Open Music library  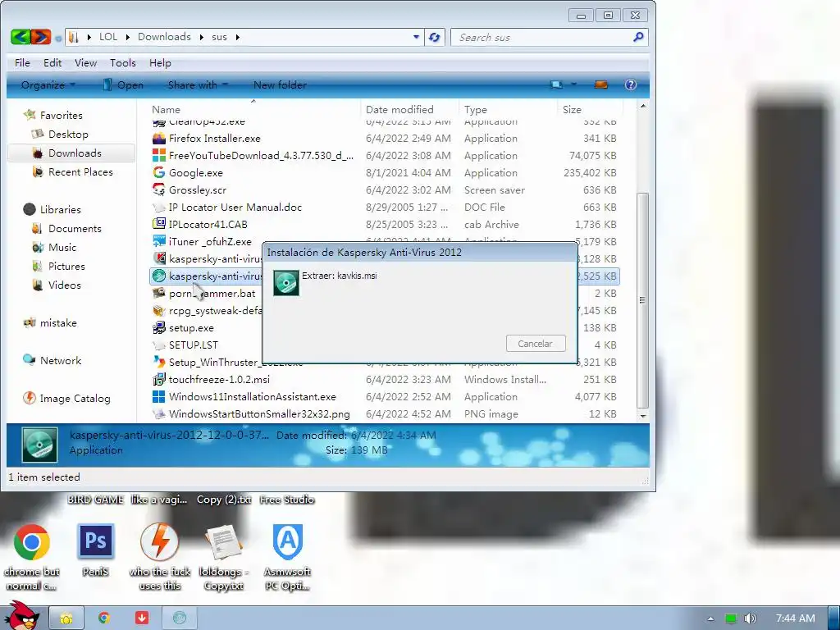tap(62, 247)
